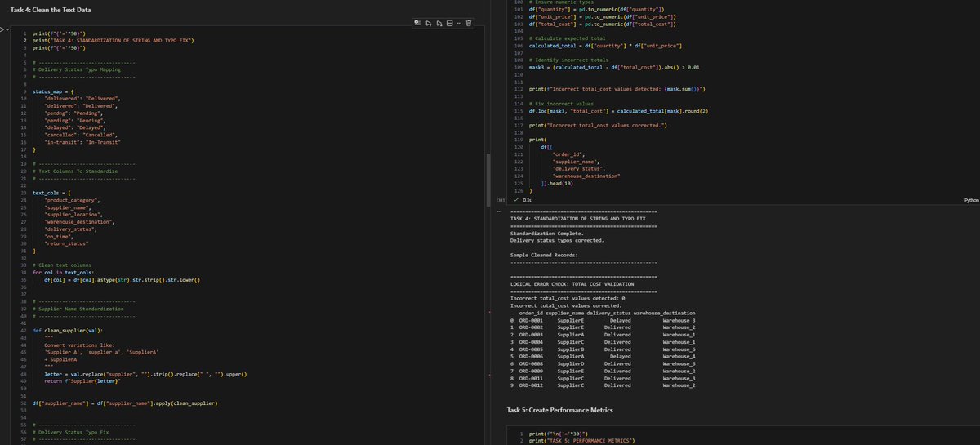Click 'Standardization Complete.' output text

[x=547, y=234]
